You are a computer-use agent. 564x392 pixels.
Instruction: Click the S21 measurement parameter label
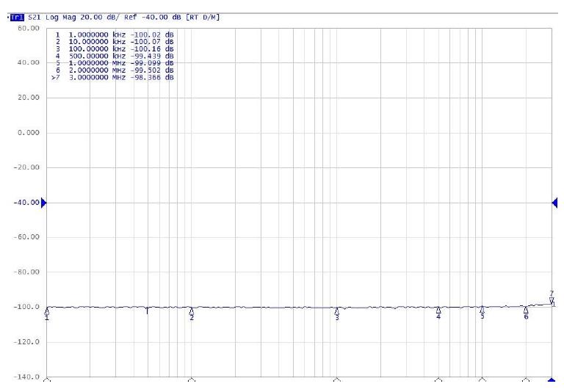click(x=34, y=17)
